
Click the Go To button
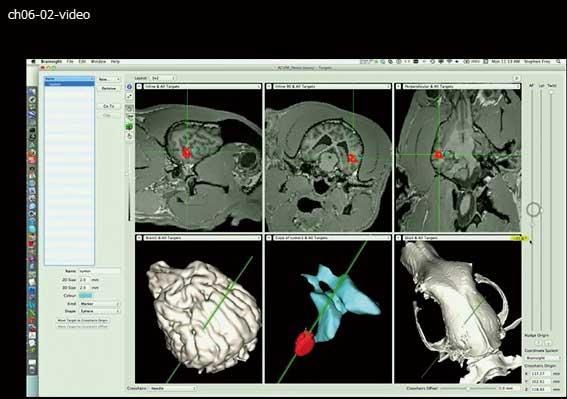click(x=108, y=106)
